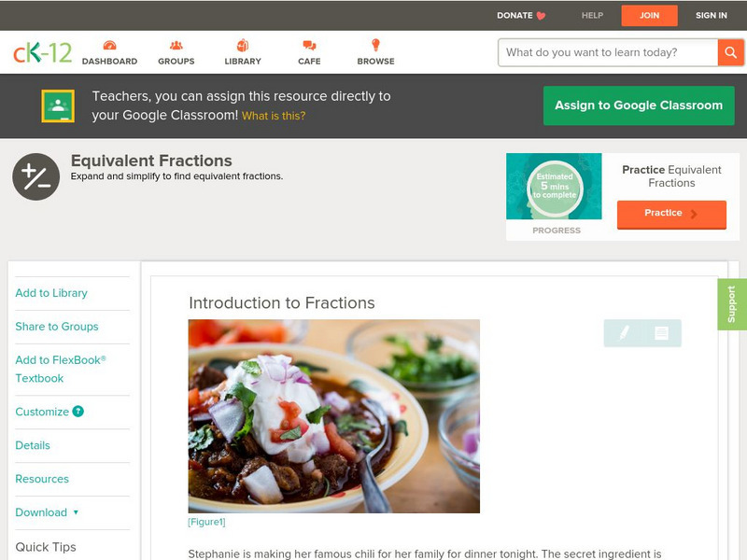The height and width of the screenshot is (560, 747).
Task: Click the JOIN button
Action: [x=649, y=16]
